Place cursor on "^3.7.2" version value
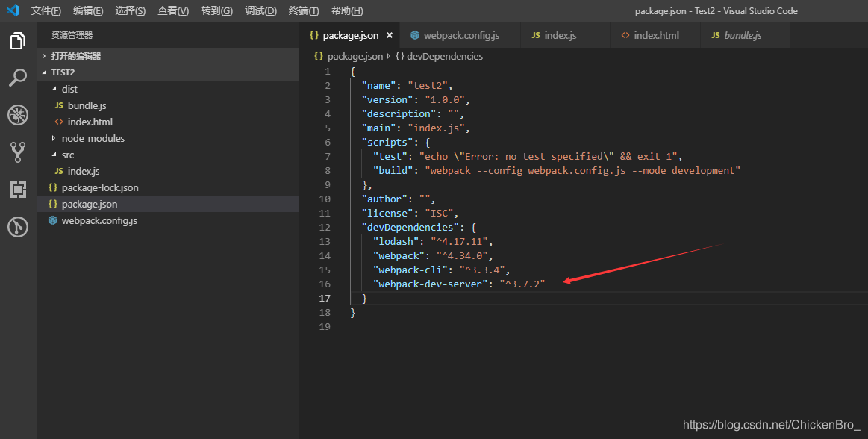 tap(522, 284)
